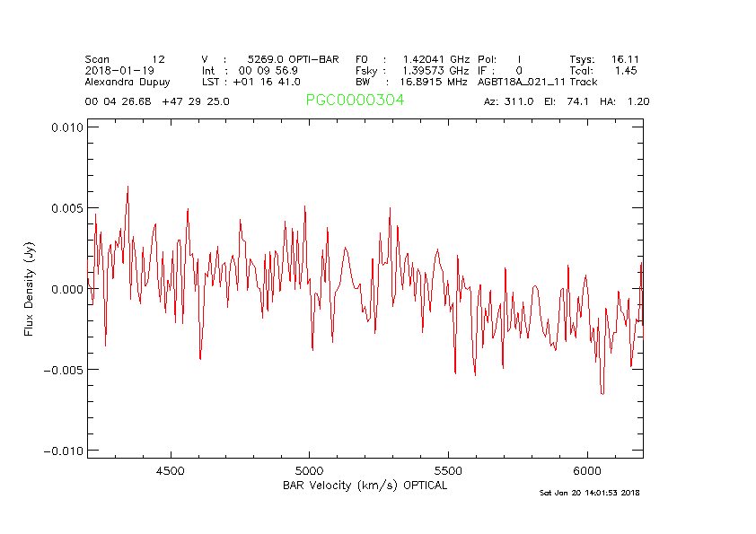
Task: Click the Tcal value 1.45
Action: click(626, 70)
